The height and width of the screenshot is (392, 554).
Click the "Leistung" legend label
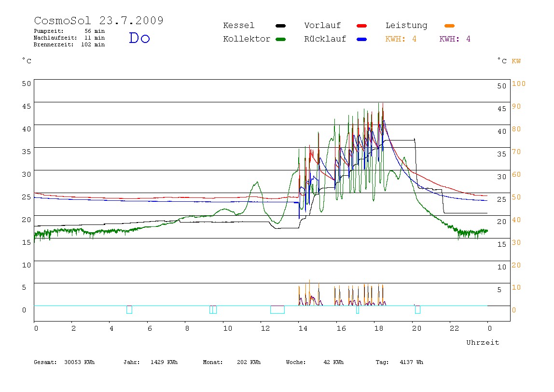click(406, 26)
